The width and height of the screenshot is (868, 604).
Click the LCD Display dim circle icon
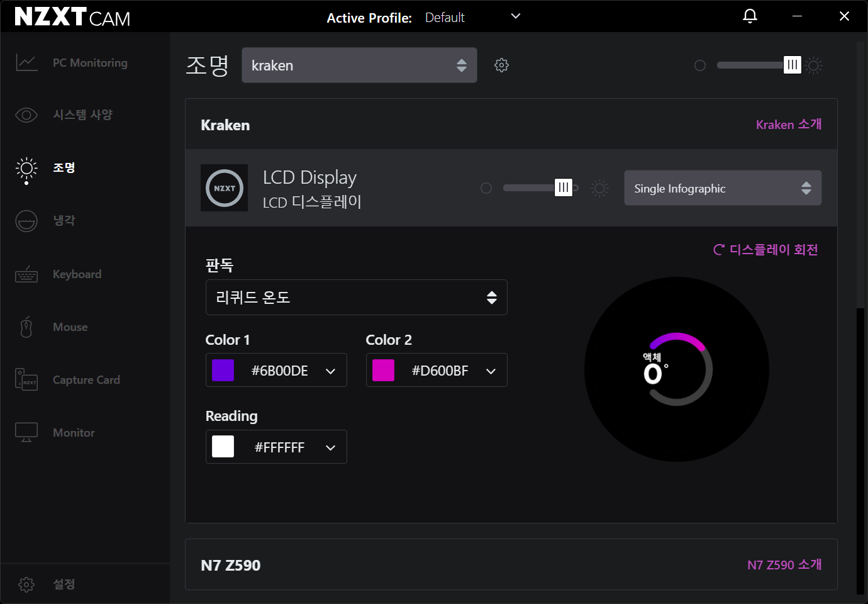coord(486,188)
